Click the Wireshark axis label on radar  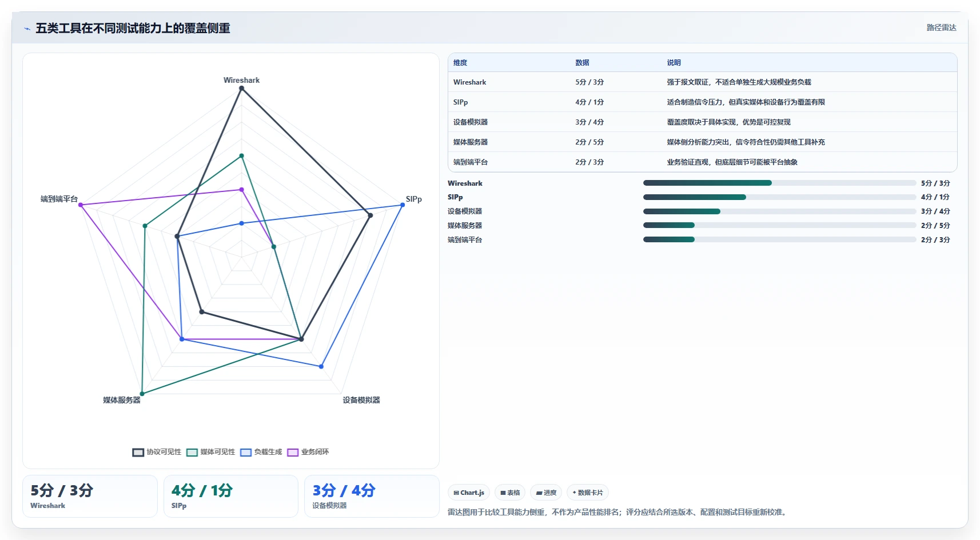(x=241, y=80)
